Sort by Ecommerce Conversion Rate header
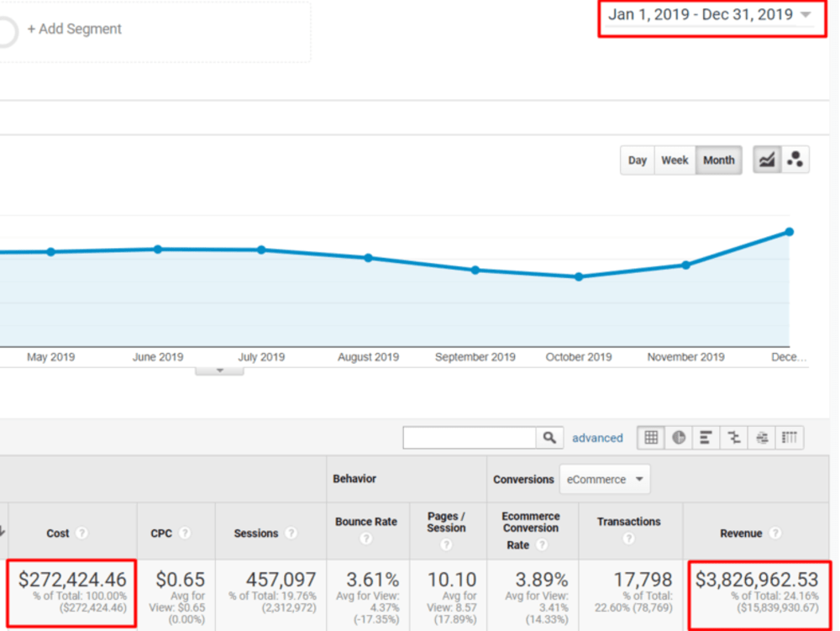840x631 pixels. [530, 530]
